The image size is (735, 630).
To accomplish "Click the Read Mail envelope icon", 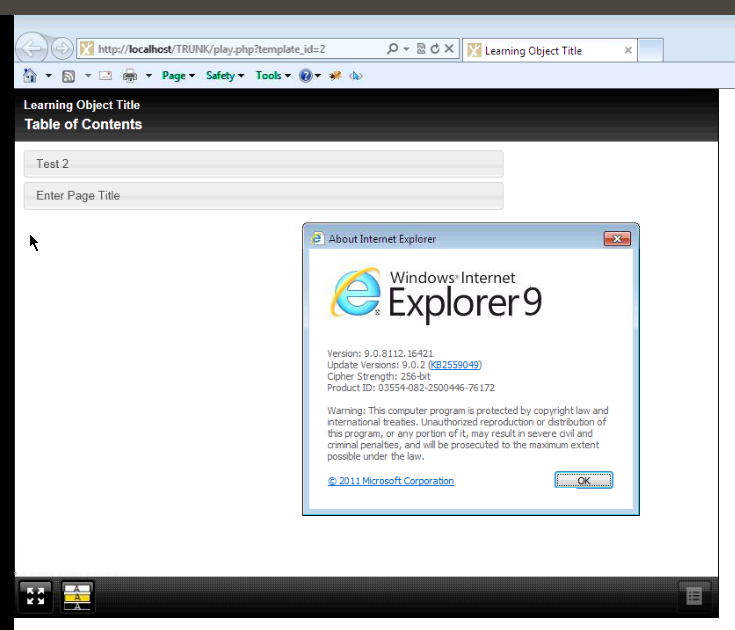I will tap(105, 75).
